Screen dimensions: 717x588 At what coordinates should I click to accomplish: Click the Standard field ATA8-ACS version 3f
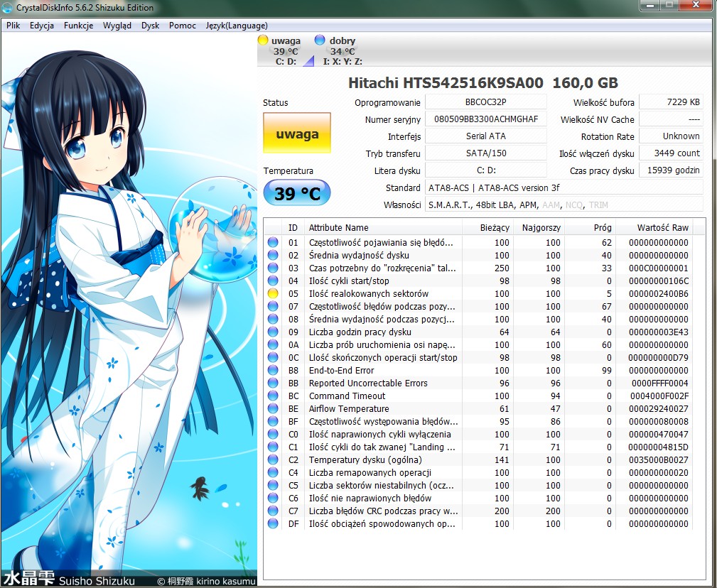pyautogui.click(x=564, y=187)
